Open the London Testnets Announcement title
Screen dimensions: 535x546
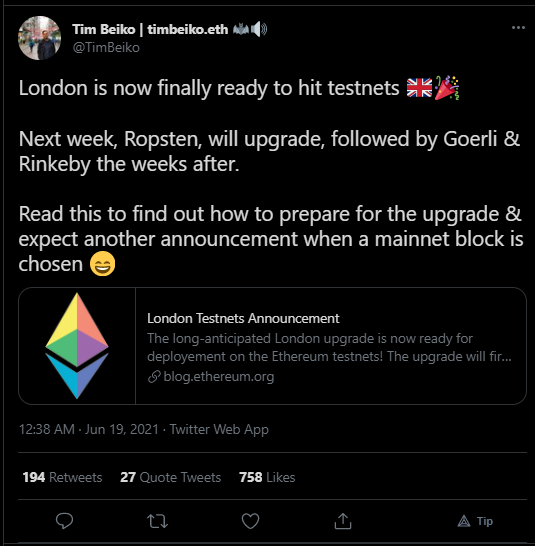tap(243, 318)
